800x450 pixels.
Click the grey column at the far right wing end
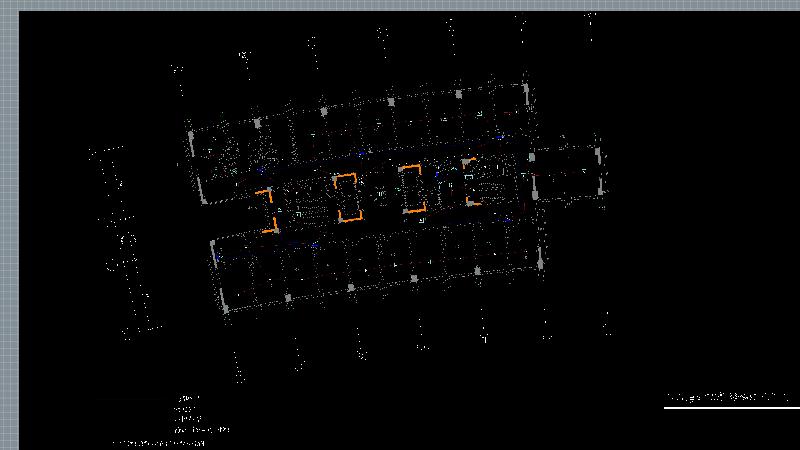click(x=599, y=153)
